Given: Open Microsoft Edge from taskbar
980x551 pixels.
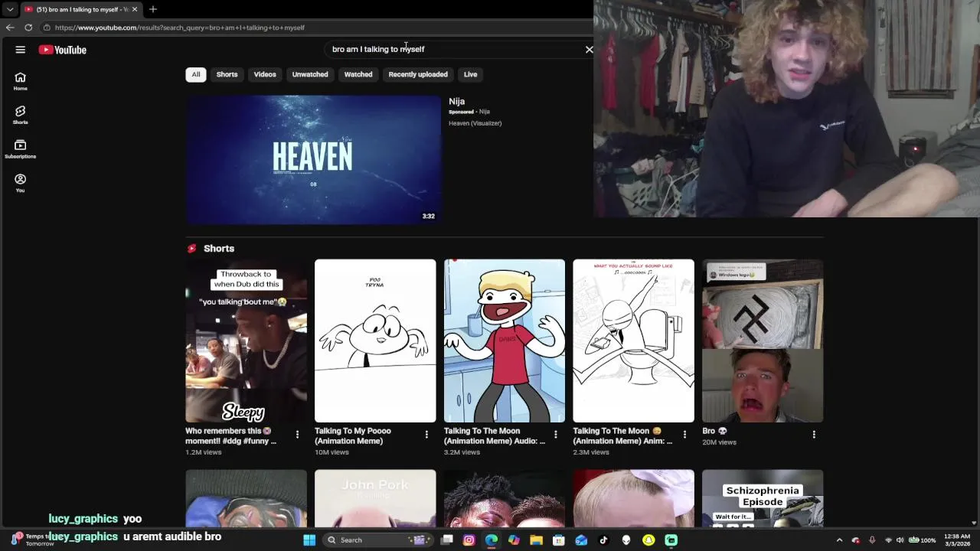Looking at the screenshot, I should [492, 540].
